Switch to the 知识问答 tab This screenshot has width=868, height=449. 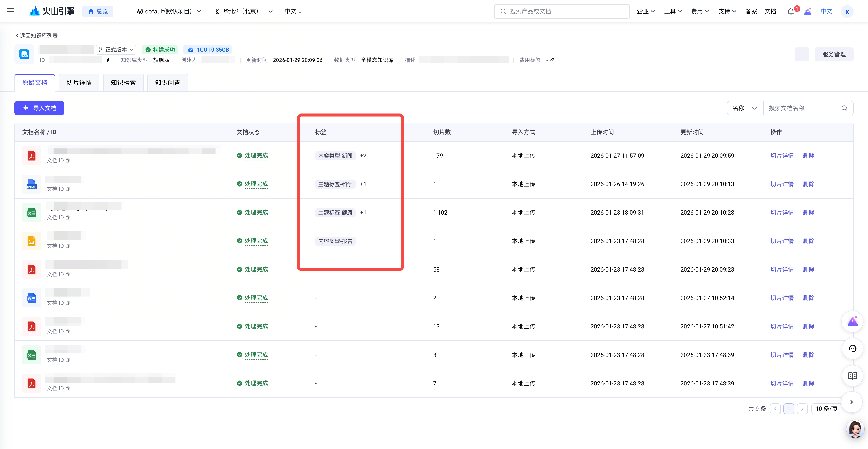[167, 83]
